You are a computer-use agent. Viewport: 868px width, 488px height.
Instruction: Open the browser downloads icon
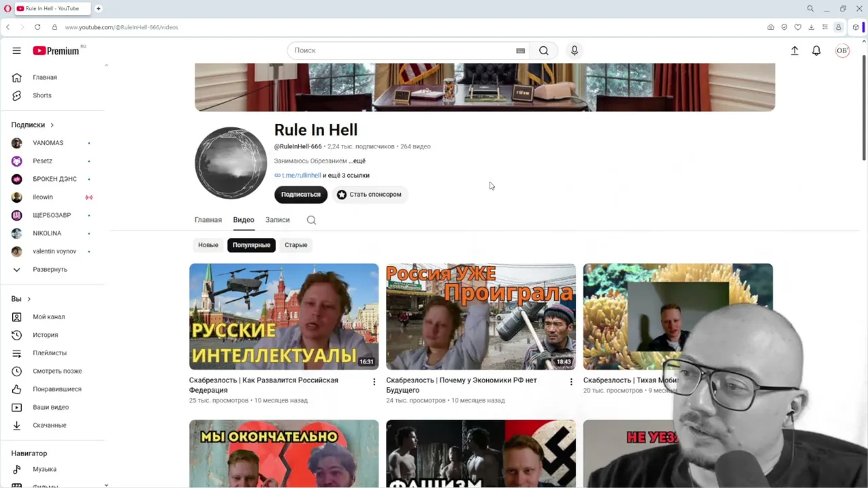(811, 27)
